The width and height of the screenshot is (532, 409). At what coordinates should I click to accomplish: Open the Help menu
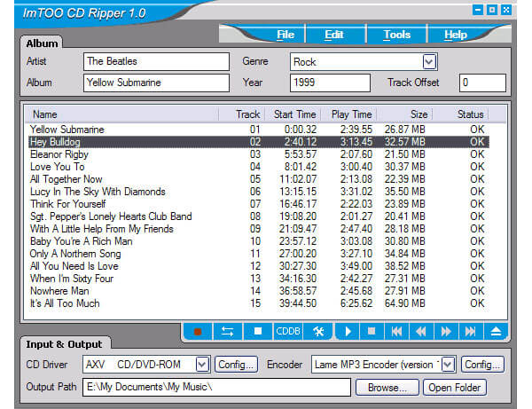click(456, 35)
